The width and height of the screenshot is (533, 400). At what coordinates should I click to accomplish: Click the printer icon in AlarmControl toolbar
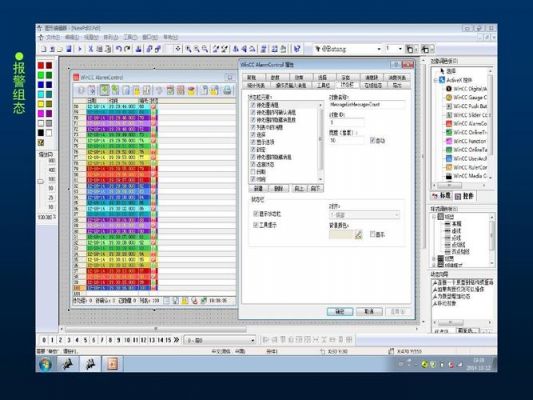[x=227, y=90]
